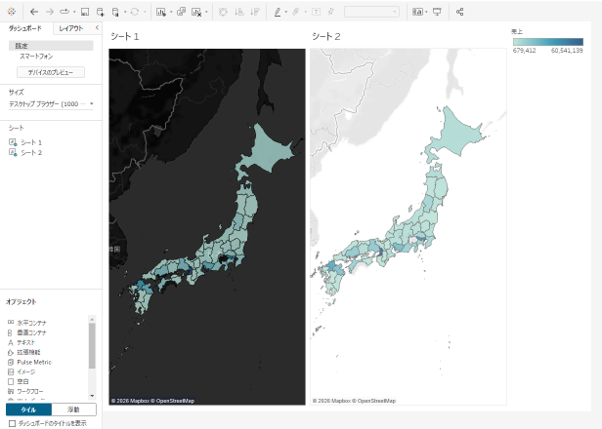Viewport: 602px width, 429px height.
Task: Click the Show Me cards icon
Action: [x=417, y=12]
